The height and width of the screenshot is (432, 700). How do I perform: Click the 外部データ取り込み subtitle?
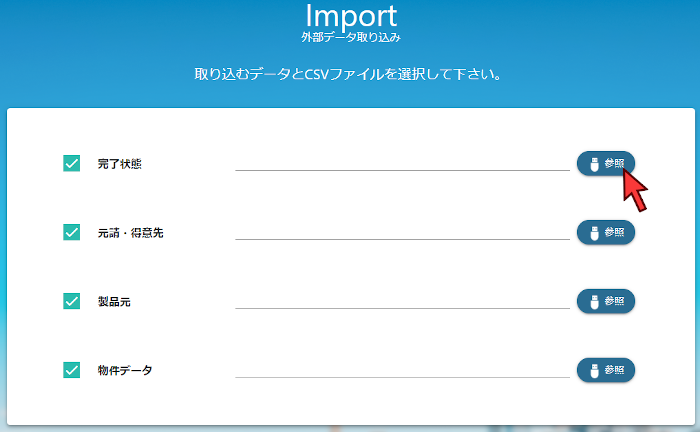click(x=350, y=38)
